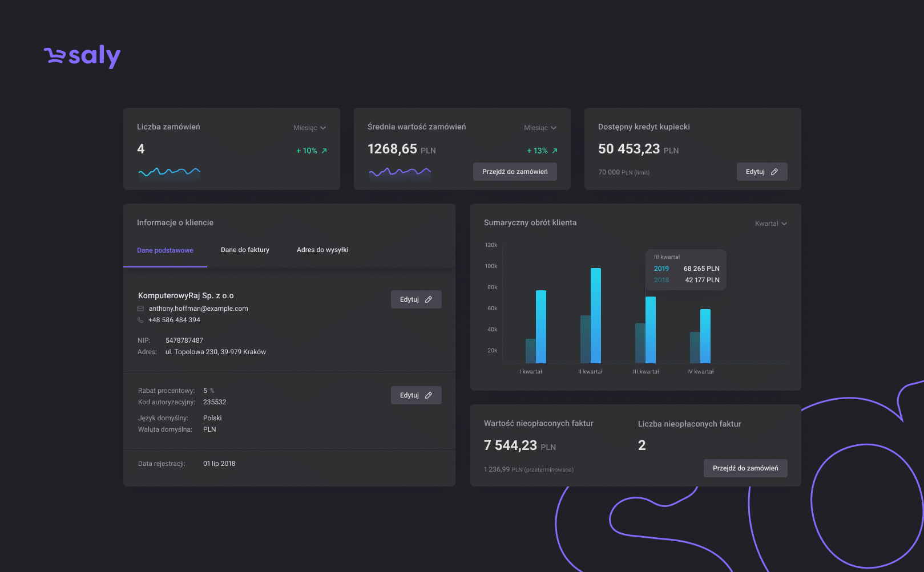Open Miesiąc dropdown in Średnia wartość zamówień
This screenshot has width=924, height=572.
pos(540,128)
